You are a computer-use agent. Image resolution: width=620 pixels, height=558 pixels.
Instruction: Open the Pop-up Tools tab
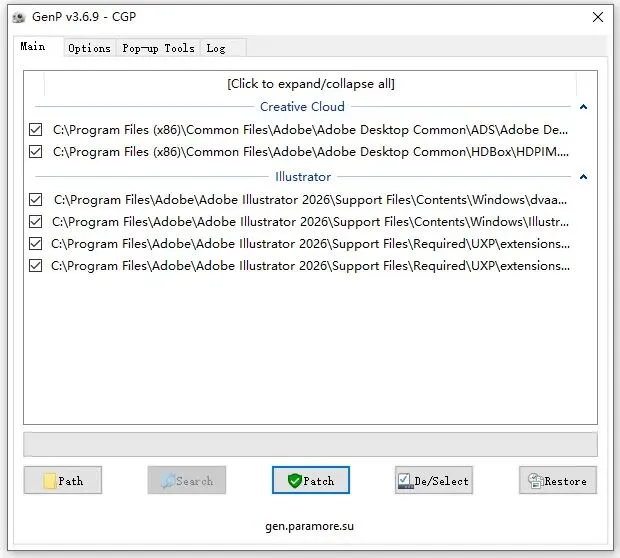158,48
